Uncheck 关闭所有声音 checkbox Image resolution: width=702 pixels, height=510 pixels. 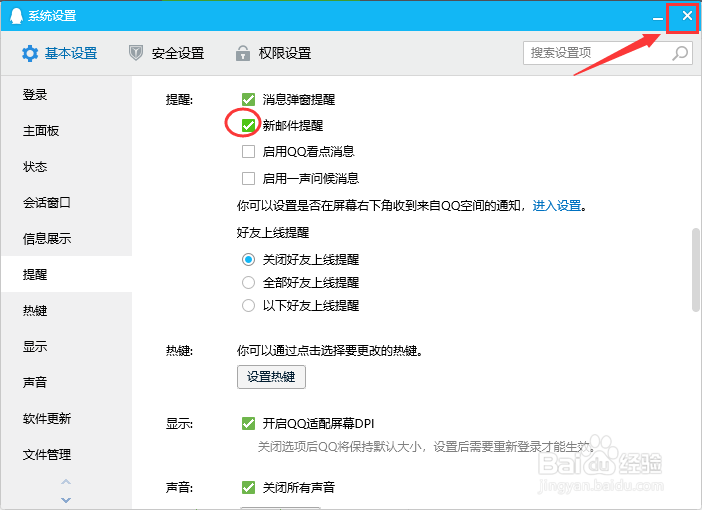248,487
